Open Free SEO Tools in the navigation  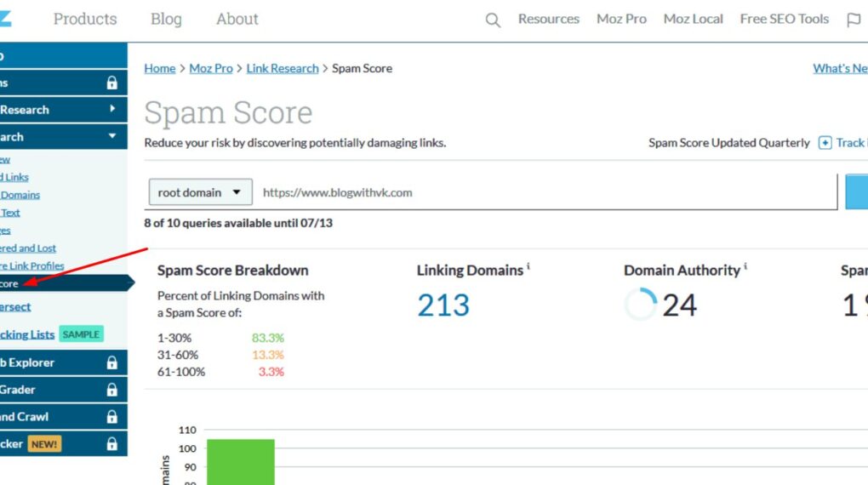click(785, 19)
